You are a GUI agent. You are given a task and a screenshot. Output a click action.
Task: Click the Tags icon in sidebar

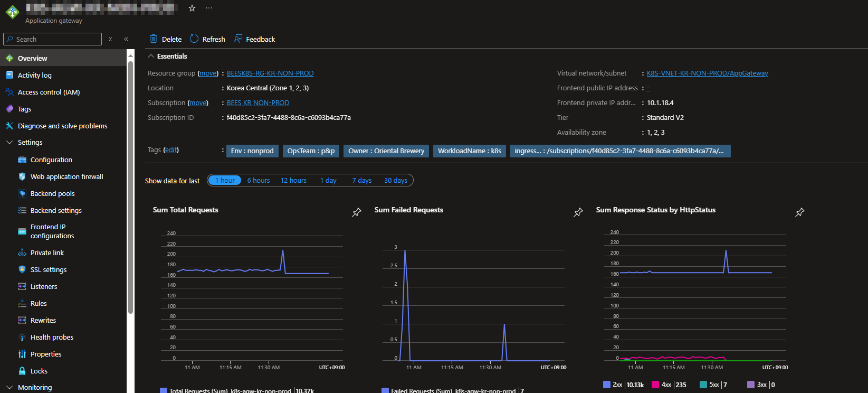(x=9, y=109)
